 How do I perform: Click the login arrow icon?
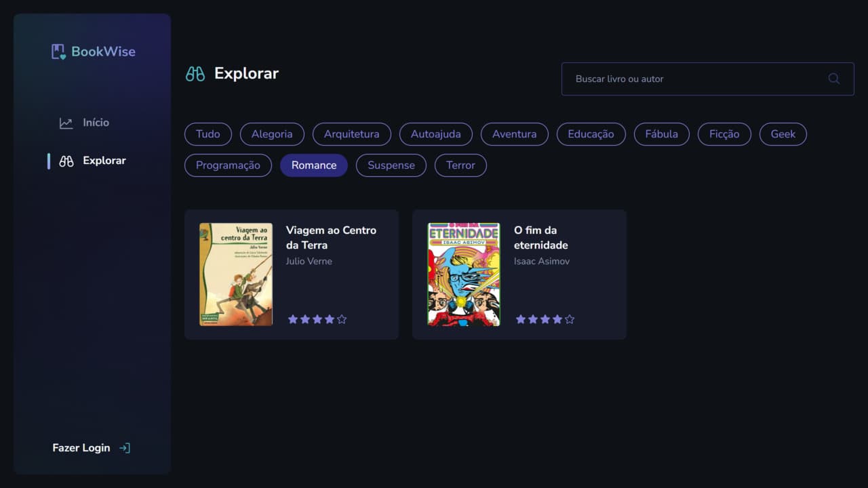[x=125, y=448]
